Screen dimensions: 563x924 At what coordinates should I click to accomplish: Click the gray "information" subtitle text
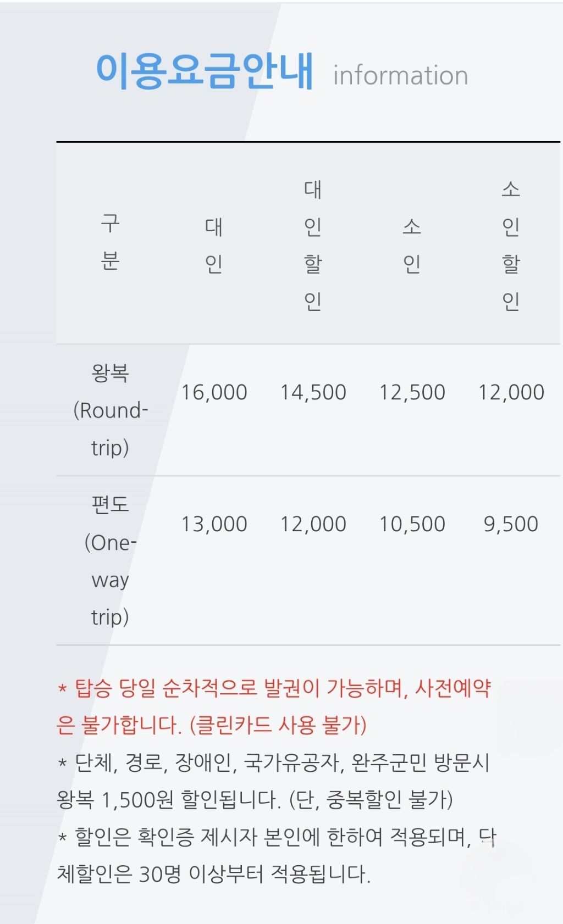[x=400, y=76]
